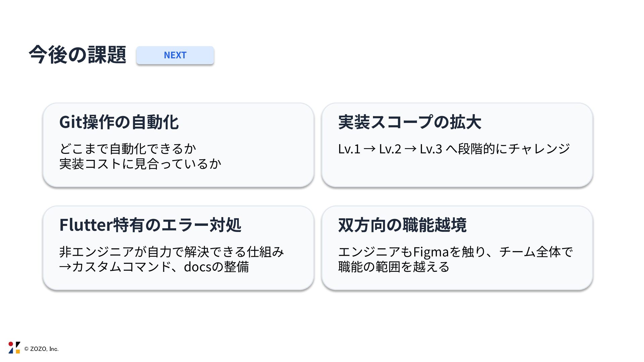This screenshot has height=362, width=644.
Task: Click the ZOZO logo icon
Action: click(14, 348)
